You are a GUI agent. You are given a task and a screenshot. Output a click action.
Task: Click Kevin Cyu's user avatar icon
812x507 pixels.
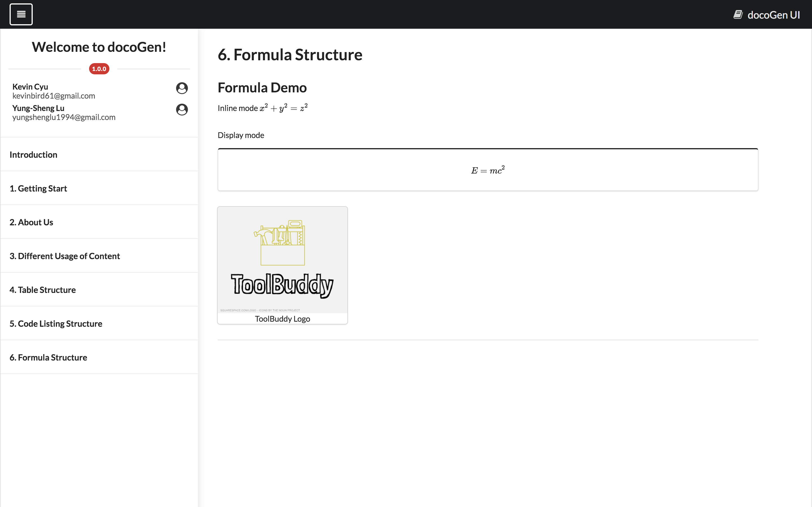click(x=182, y=88)
